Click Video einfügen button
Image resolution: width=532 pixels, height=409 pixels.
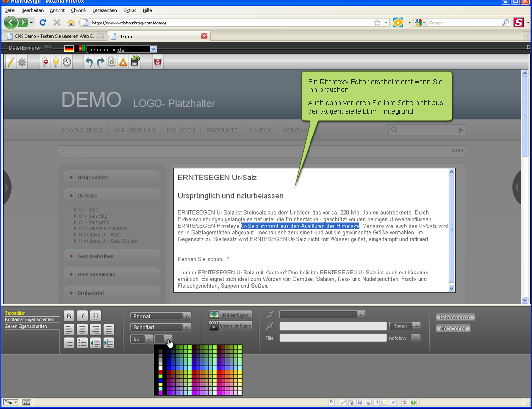pos(230,326)
